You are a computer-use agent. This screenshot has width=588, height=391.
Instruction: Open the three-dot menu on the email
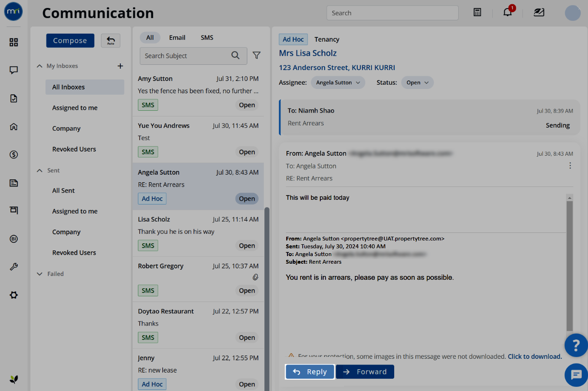(570, 166)
